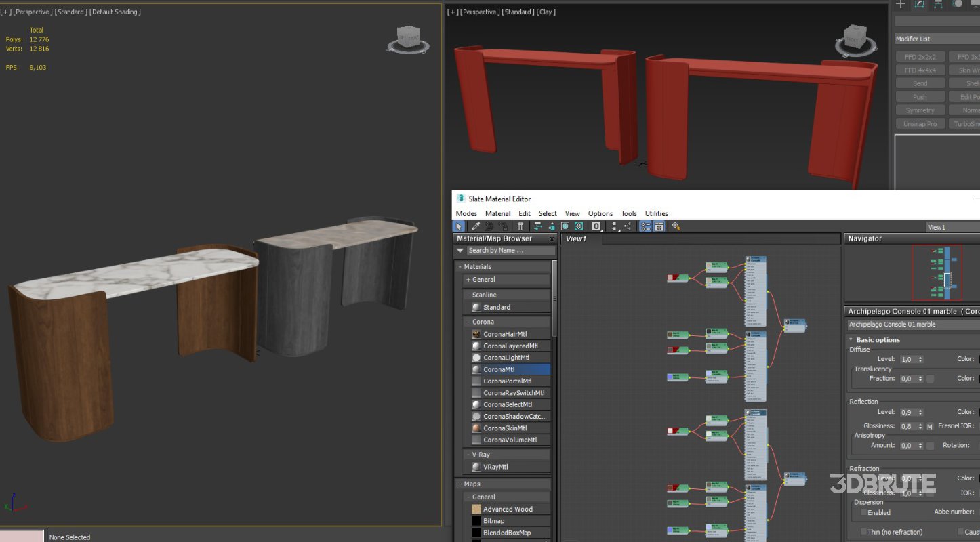Enable the Dispersion Enabled checkbox
The width and height of the screenshot is (980, 542).
coord(863,512)
